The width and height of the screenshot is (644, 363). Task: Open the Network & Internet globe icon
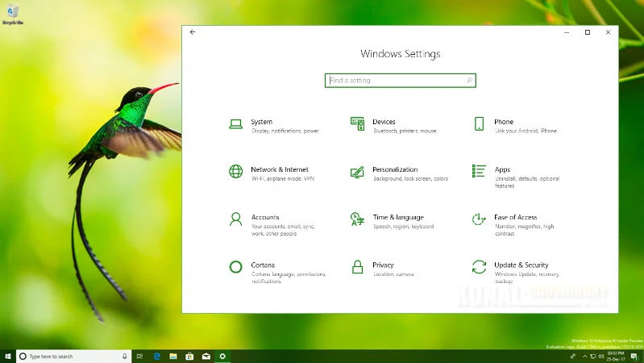pyautogui.click(x=235, y=172)
